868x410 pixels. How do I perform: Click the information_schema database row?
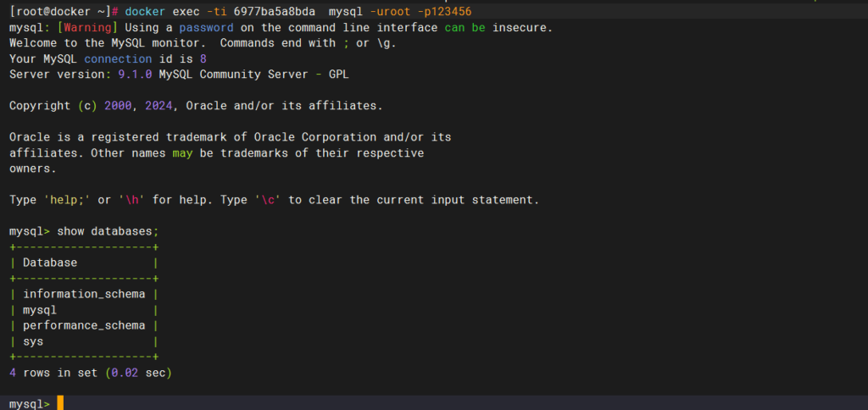(x=84, y=294)
